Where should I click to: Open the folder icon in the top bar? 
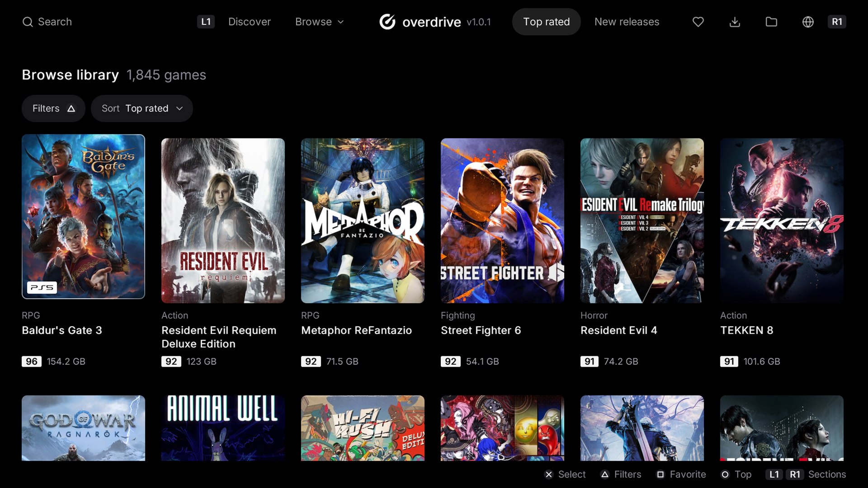(x=771, y=22)
